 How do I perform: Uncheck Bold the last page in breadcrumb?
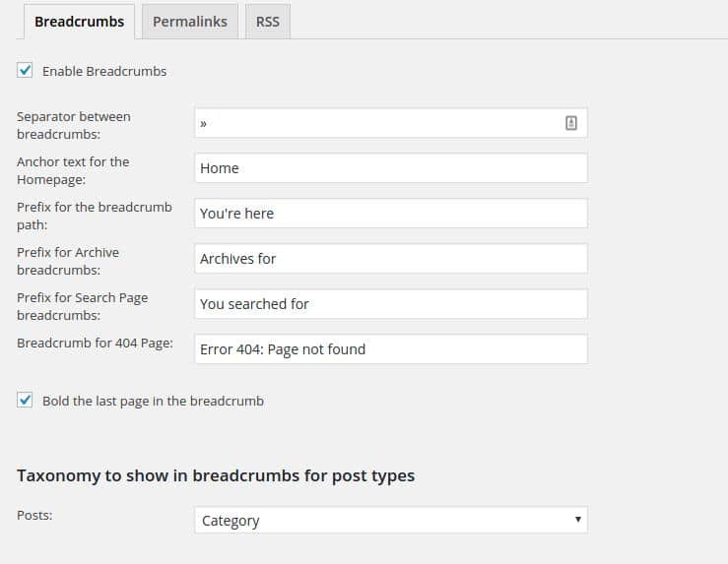coord(26,401)
